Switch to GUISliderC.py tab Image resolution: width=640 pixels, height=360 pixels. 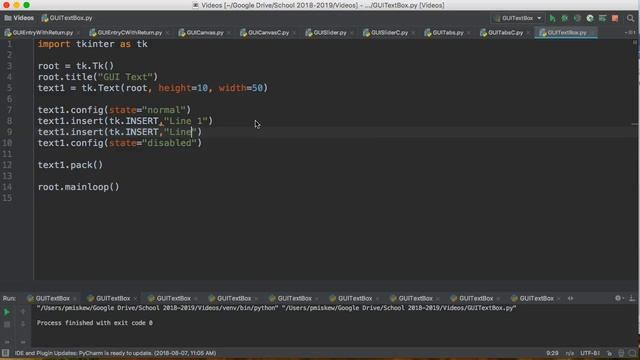click(x=389, y=33)
